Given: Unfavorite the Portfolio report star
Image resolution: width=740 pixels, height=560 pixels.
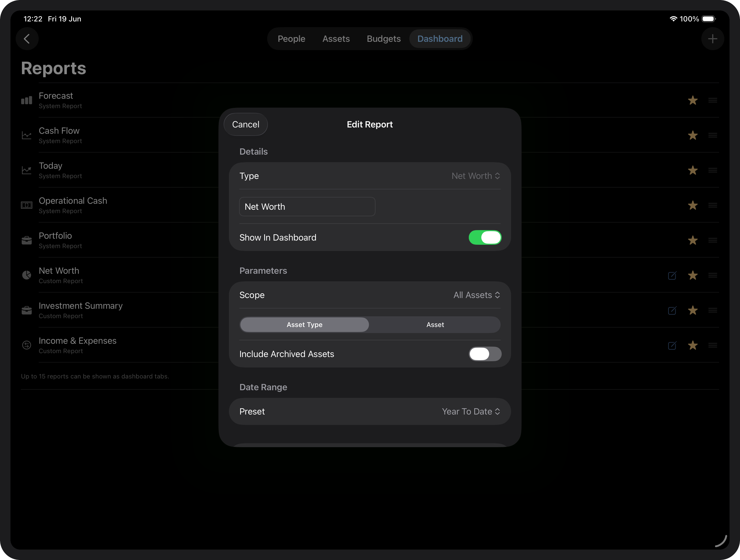Looking at the screenshot, I should point(692,240).
